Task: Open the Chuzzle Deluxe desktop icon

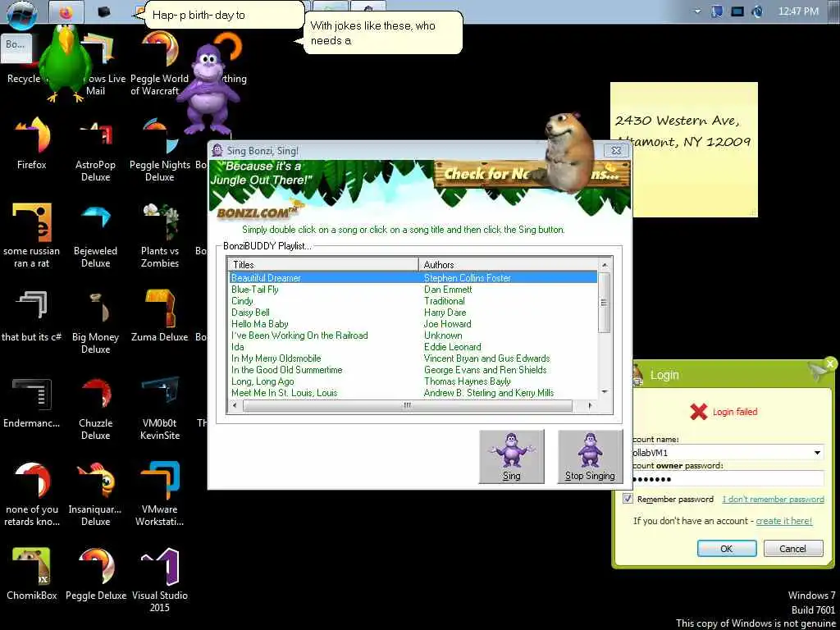Action: (95, 407)
